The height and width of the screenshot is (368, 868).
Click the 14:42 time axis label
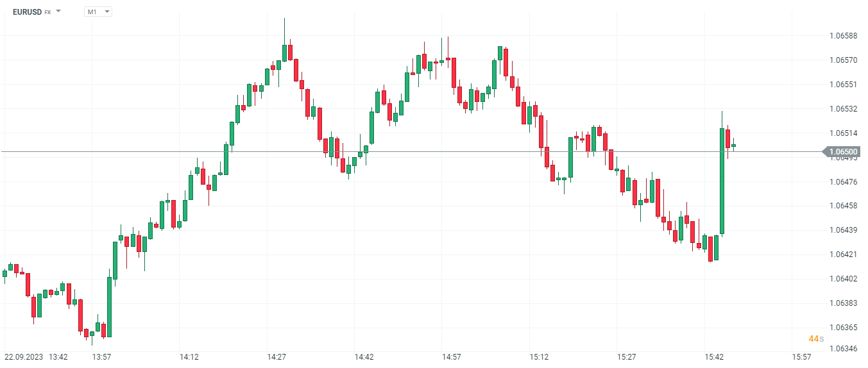pos(364,356)
